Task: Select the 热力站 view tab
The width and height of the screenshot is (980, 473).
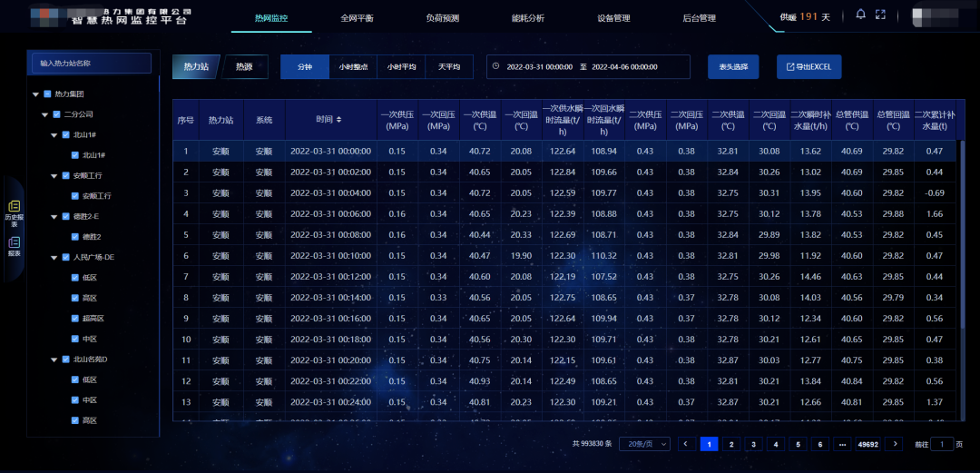Action: point(196,67)
